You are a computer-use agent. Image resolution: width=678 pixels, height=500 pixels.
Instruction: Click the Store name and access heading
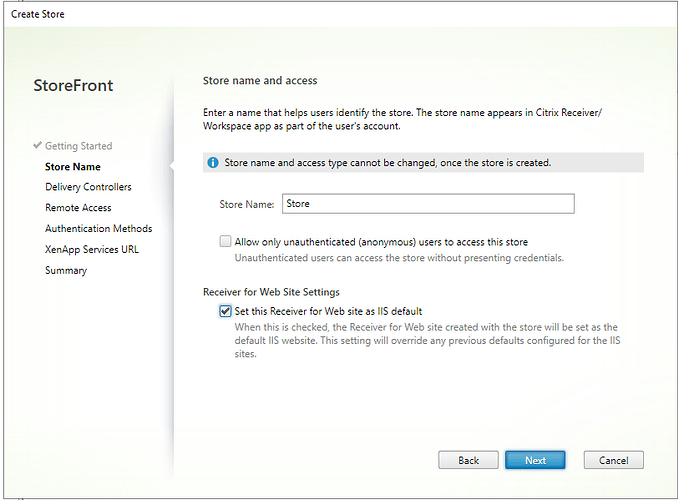259,80
